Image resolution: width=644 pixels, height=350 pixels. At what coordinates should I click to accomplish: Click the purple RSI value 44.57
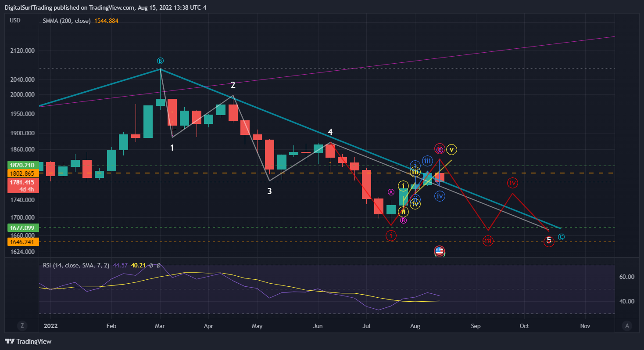(120, 265)
